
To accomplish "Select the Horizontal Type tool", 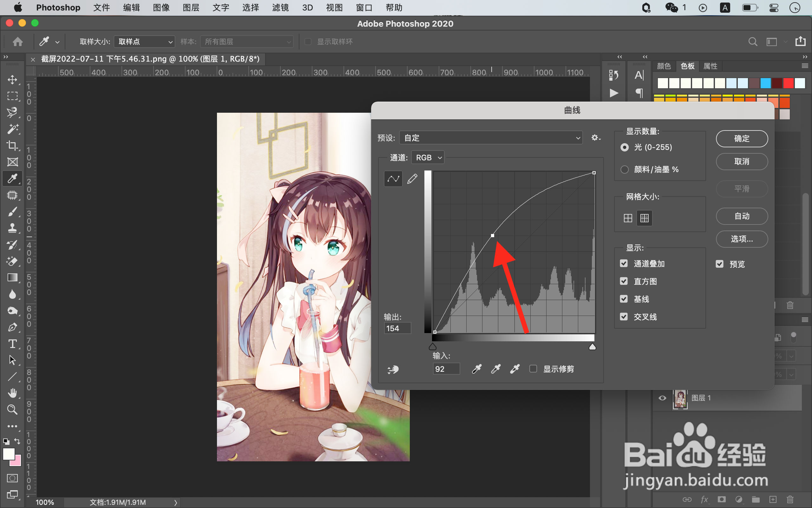I will tap(12, 344).
